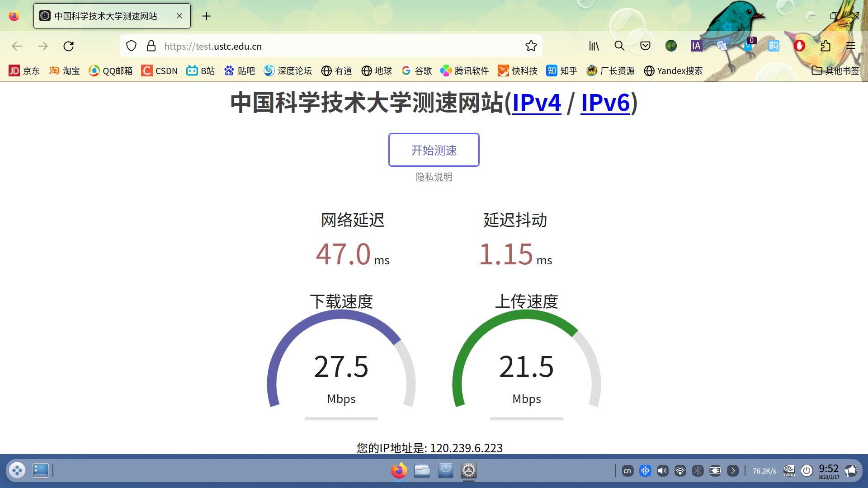Open the CSDN bookmark
The image size is (868, 488).
click(159, 70)
